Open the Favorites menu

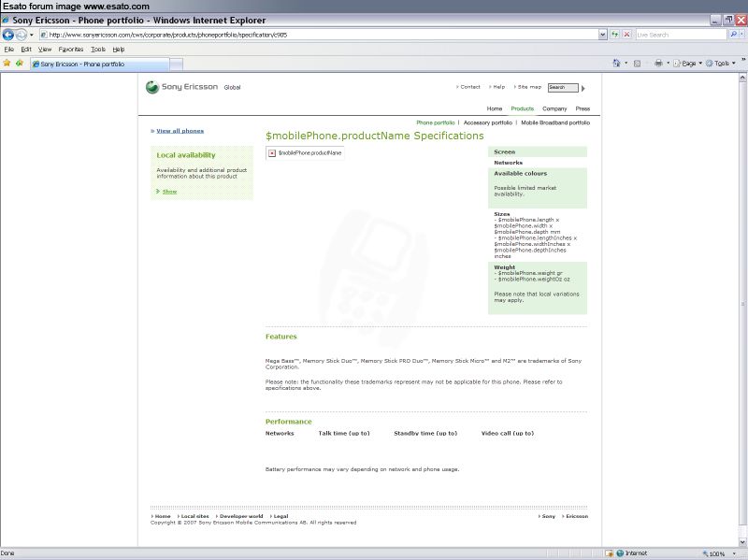(x=71, y=50)
